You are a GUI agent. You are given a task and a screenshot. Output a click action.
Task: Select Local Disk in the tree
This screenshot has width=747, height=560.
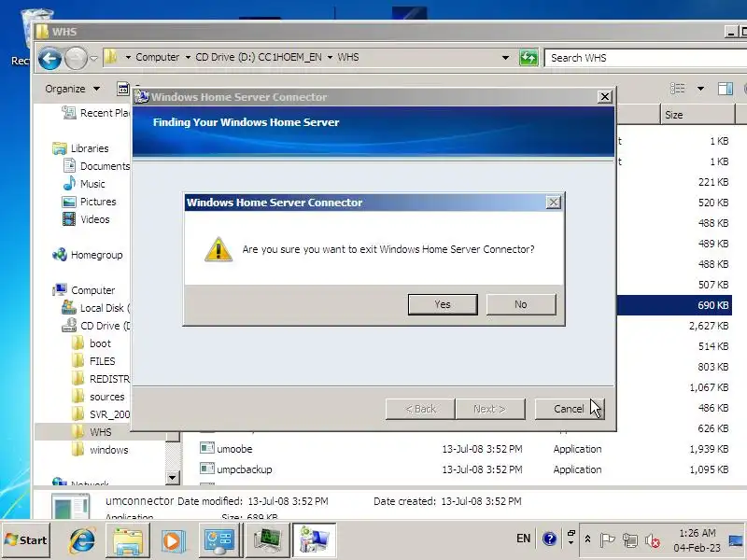tap(96, 308)
